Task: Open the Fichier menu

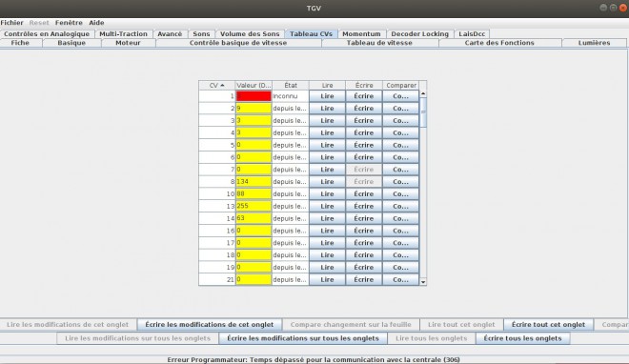Action: tap(11, 23)
